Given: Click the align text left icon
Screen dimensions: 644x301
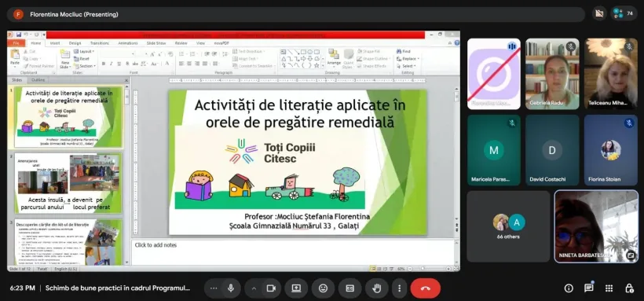Looking at the screenshot, I should coord(181,64).
